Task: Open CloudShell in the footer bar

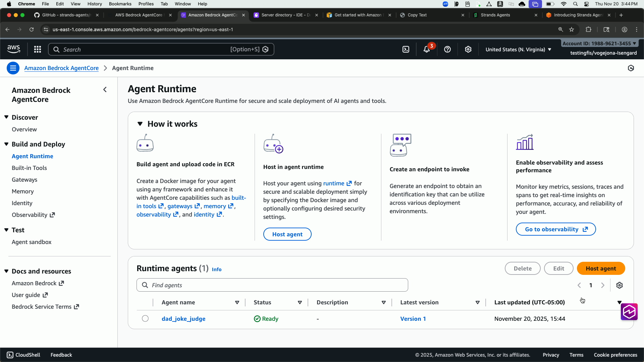Action: tap(23, 355)
